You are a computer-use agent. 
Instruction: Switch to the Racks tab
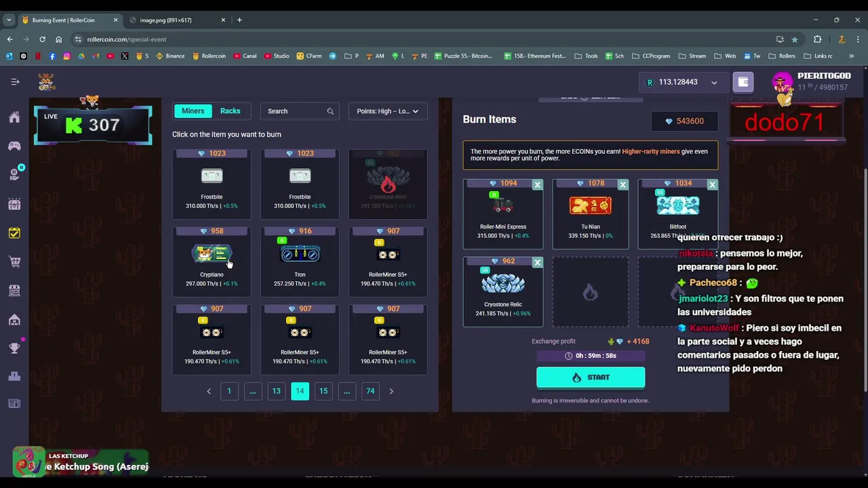tap(230, 111)
